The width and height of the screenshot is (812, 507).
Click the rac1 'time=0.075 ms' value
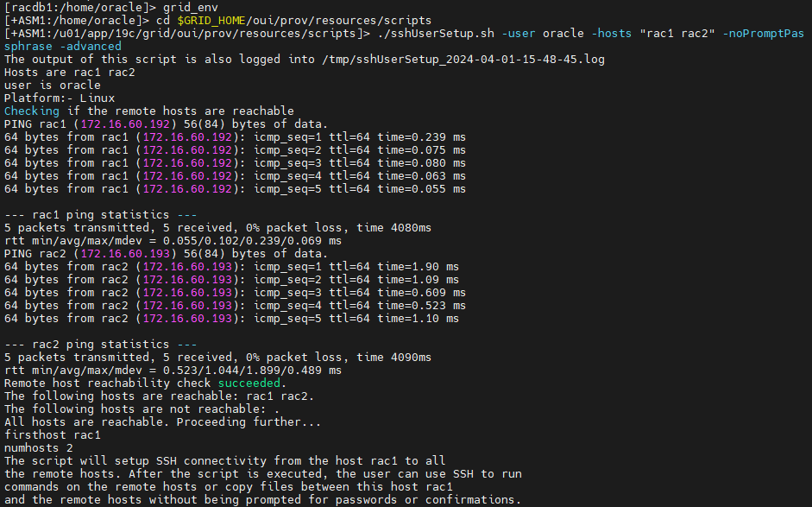point(422,150)
